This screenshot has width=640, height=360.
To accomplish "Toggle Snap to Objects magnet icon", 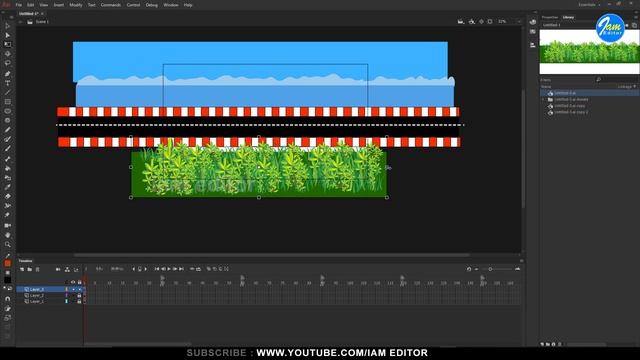I will click(x=8, y=299).
